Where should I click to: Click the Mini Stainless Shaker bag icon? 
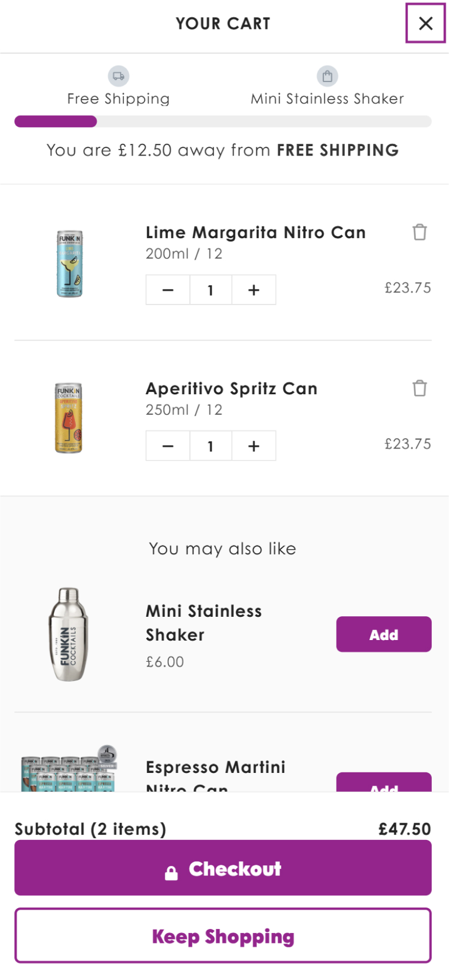(327, 76)
